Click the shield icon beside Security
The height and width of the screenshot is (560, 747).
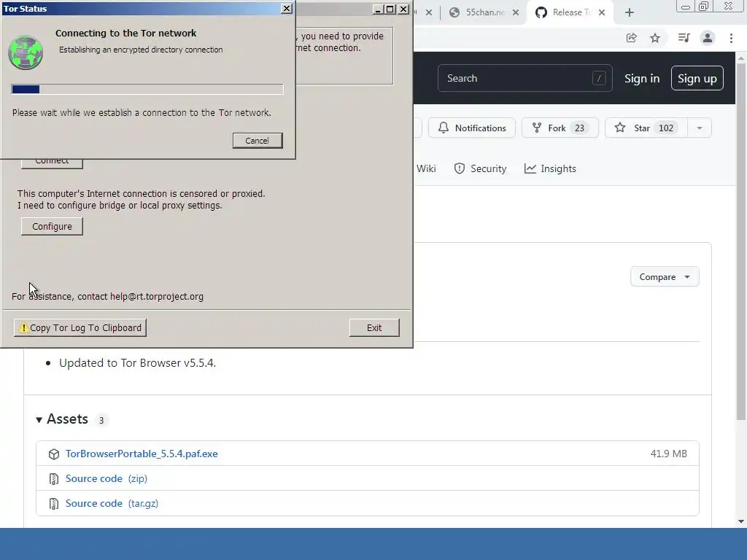460,168
